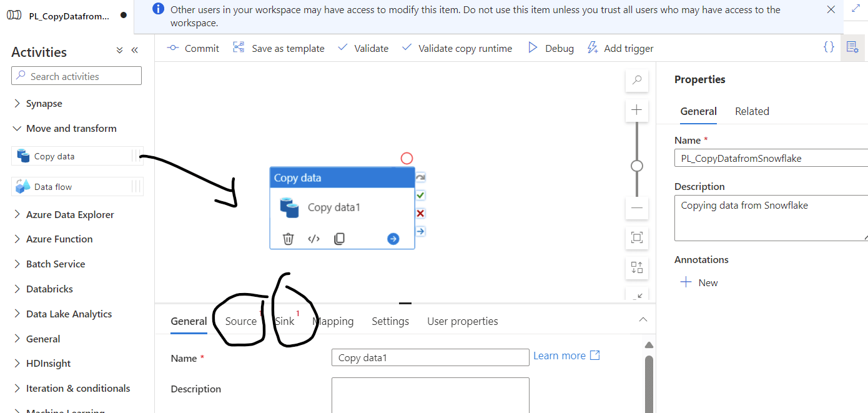Expand the Azure Function group
The height and width of the screenshot is (413, 868).
point(53,239)
